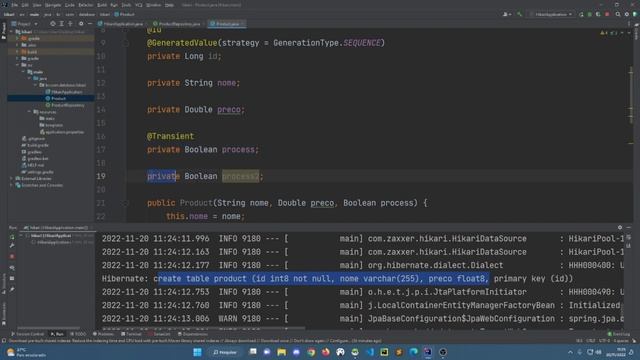
Task: Collapse the src folder in project tree
Action: point(17,65)
